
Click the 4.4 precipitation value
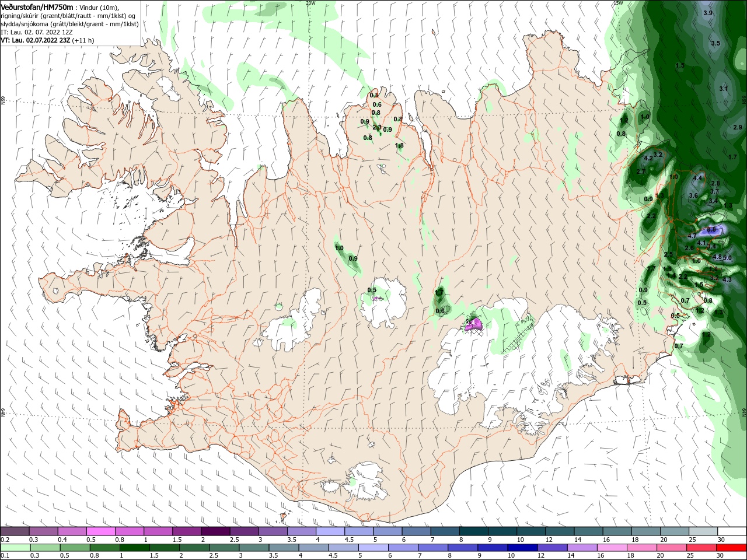[697, 178]
